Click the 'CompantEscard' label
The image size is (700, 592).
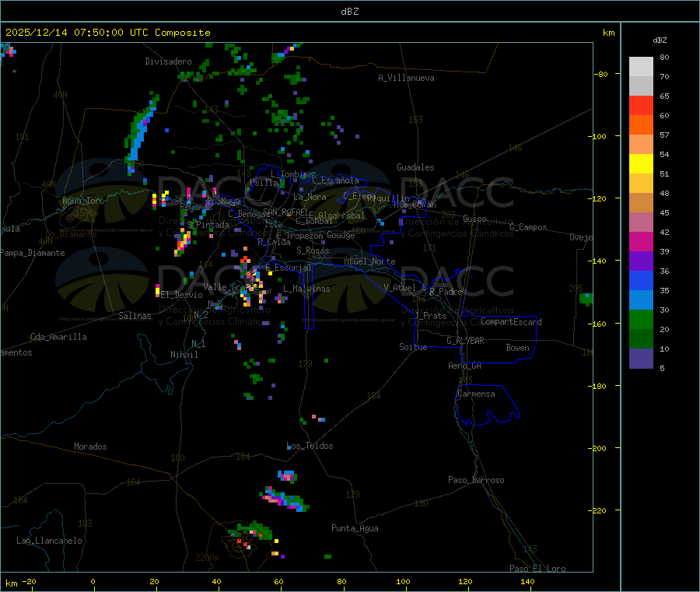pos(511,322)
